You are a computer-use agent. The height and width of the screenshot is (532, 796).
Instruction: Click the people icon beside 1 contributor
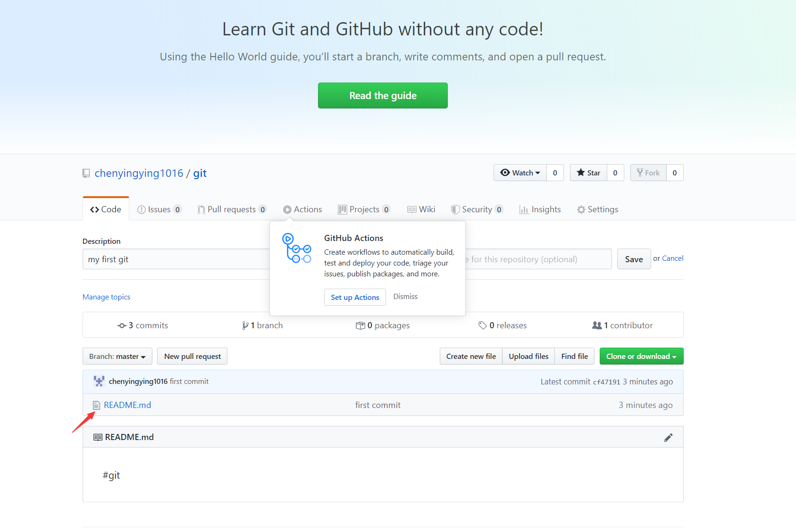click(x=597, y=325)
